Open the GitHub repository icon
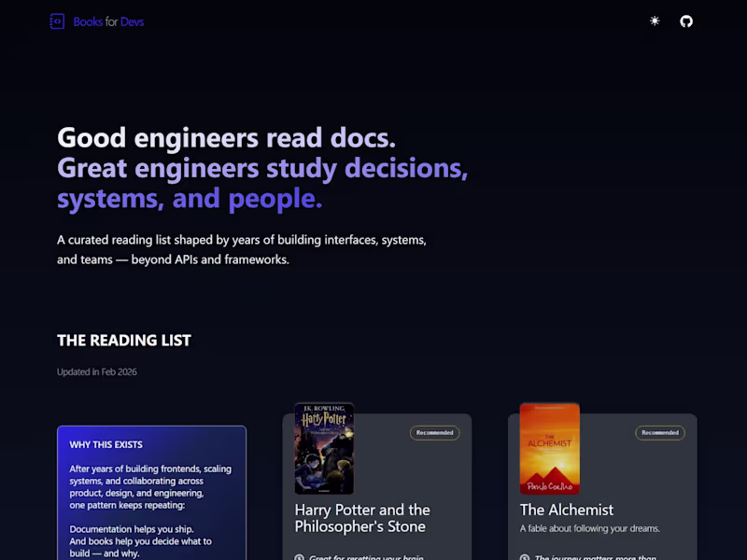 click(686, 21)
